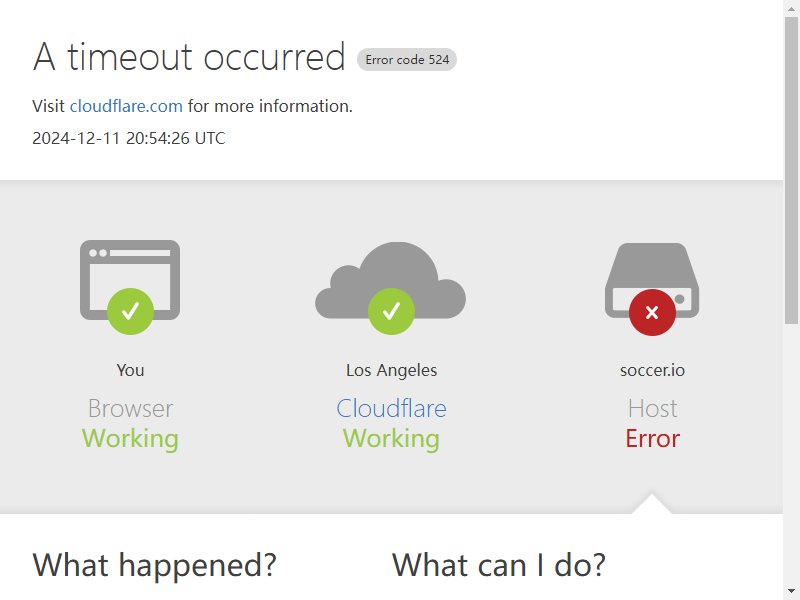Click the 2024-12-11 UTC timestamp text
800x600 pixels.
click(129, 138)
